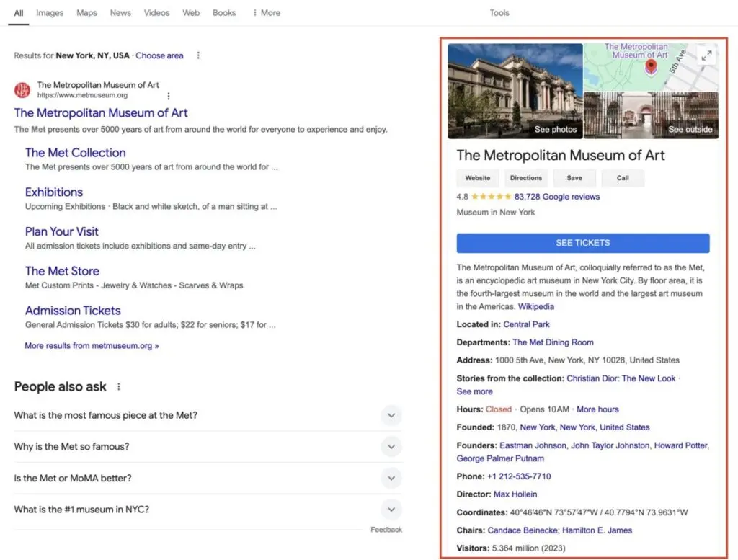
Task: Click the yellow star rating icons
Action: click(491, 197)
